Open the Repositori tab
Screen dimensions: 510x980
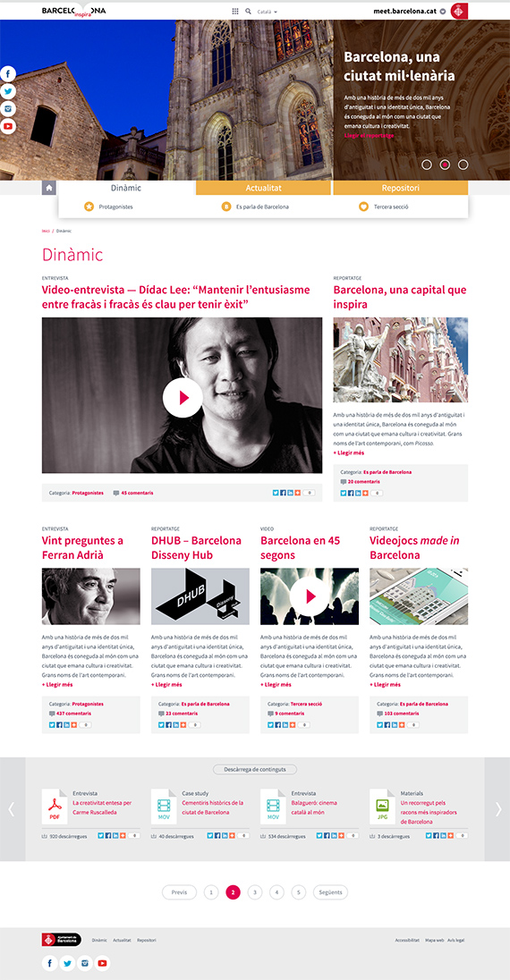tap(401, 188)
